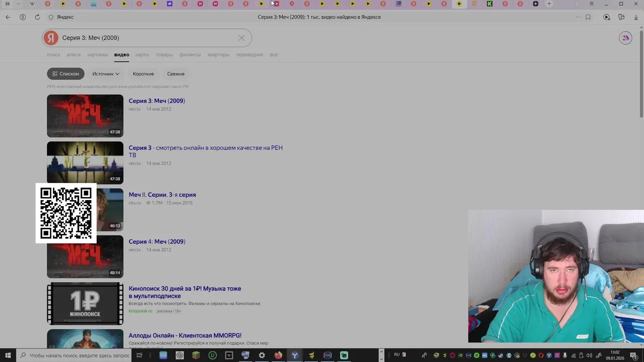Switch to the переводчик tab
644x362 pixels.
250,55
